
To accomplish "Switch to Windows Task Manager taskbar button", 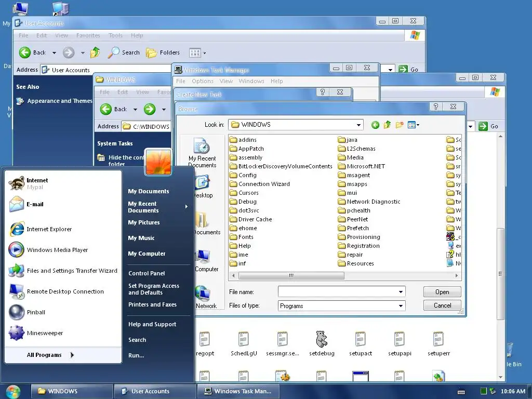I will [x=238, y=391].
